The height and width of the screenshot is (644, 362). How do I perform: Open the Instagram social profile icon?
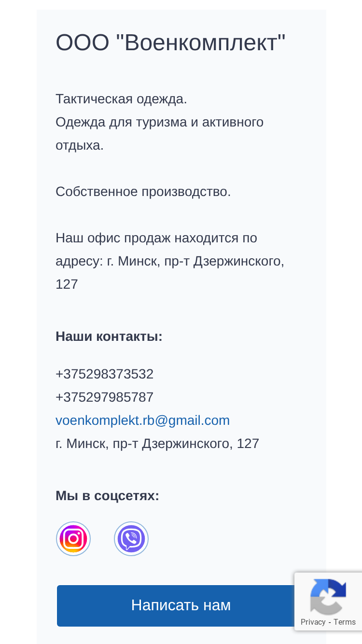[x=73, y=539]
